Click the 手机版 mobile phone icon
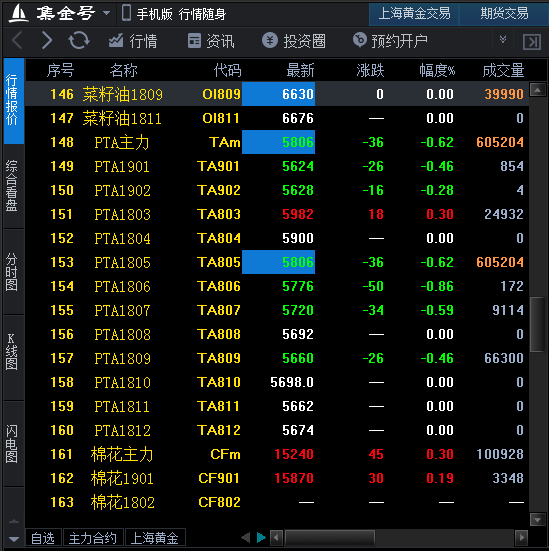Viewport: 549px width, 551px height. [x=126, y=13]
